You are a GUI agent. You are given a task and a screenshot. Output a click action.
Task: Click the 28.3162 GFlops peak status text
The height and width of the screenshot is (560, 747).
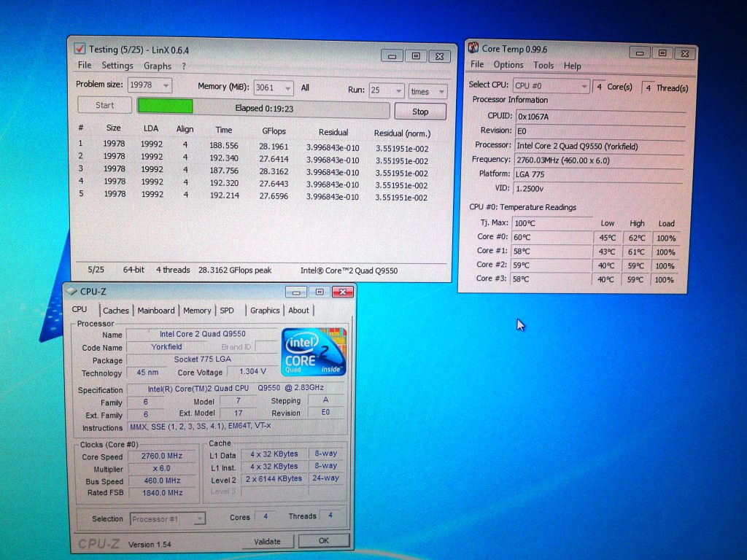[235, 270]
